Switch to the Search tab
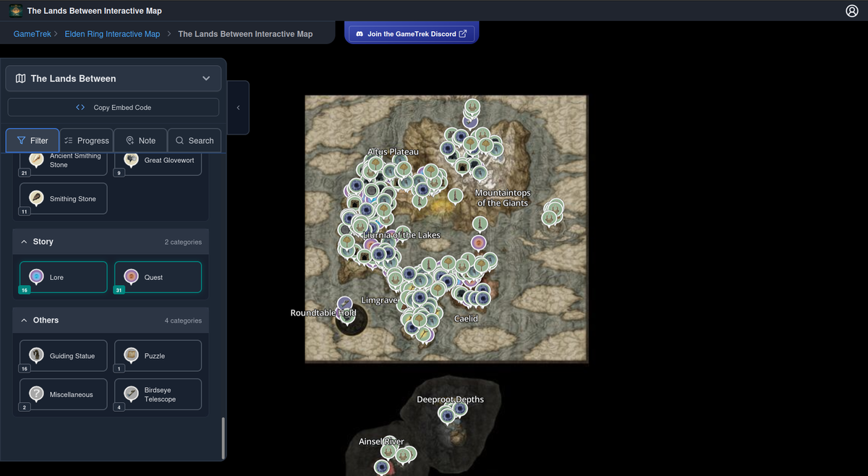Viewport: 868px width, 476px height. [195, 140]
